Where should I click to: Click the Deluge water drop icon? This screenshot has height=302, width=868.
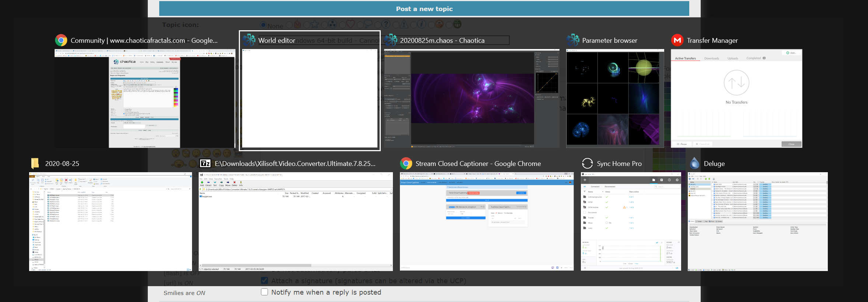coord(694,163)
